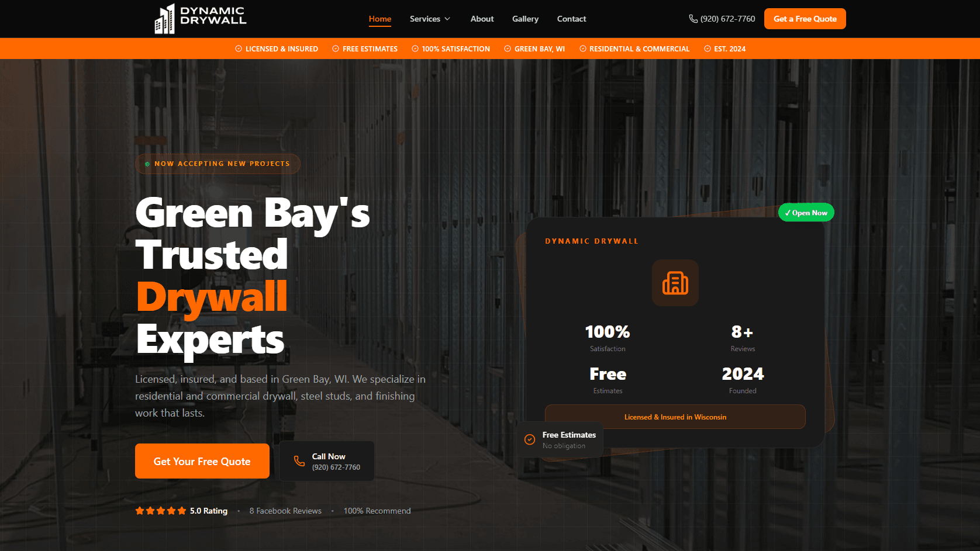Image resolution: width=980 pixels, height=551 pixels.
Task: Click the orange building icon in the info card
Action: point(675,283)
